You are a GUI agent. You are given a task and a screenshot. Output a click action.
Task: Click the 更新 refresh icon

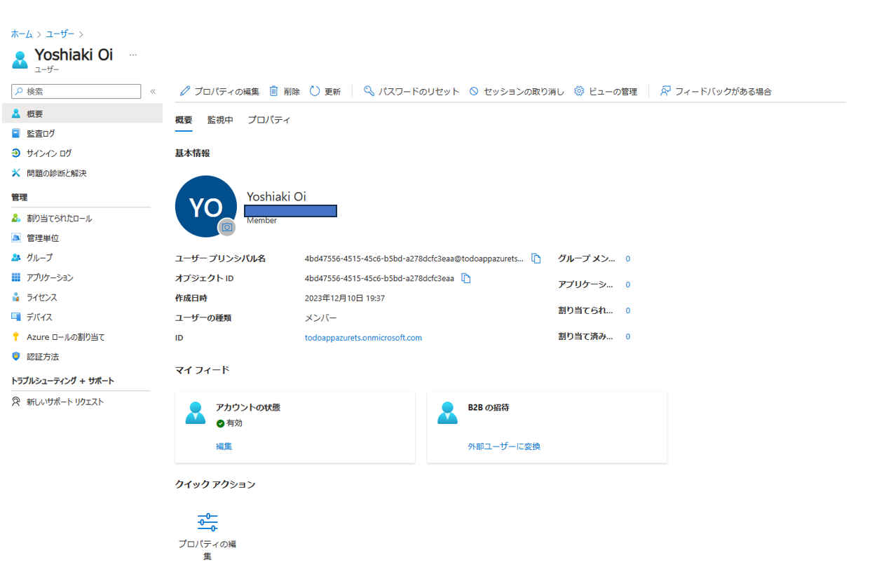pos(315,91)
